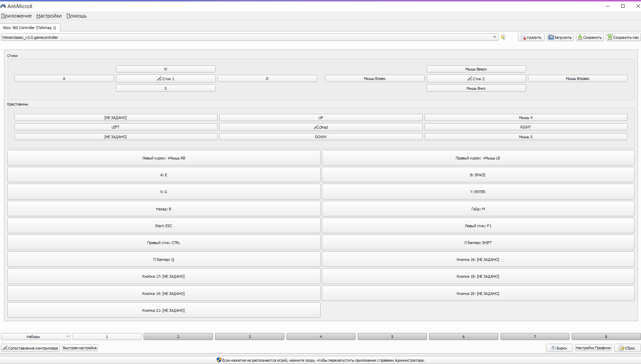Viewport: 641px width, 364px height.
Task: Click the Сброс reset button
Action: pos(627,348)
